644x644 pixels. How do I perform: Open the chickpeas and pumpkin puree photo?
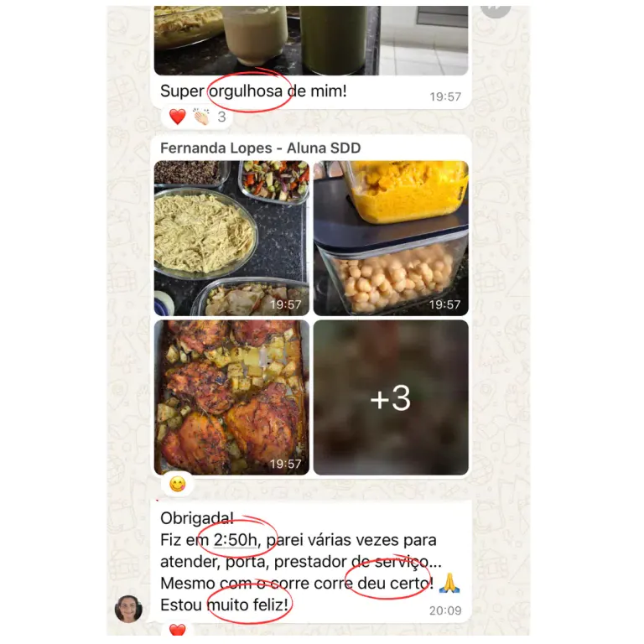point(391,238)
